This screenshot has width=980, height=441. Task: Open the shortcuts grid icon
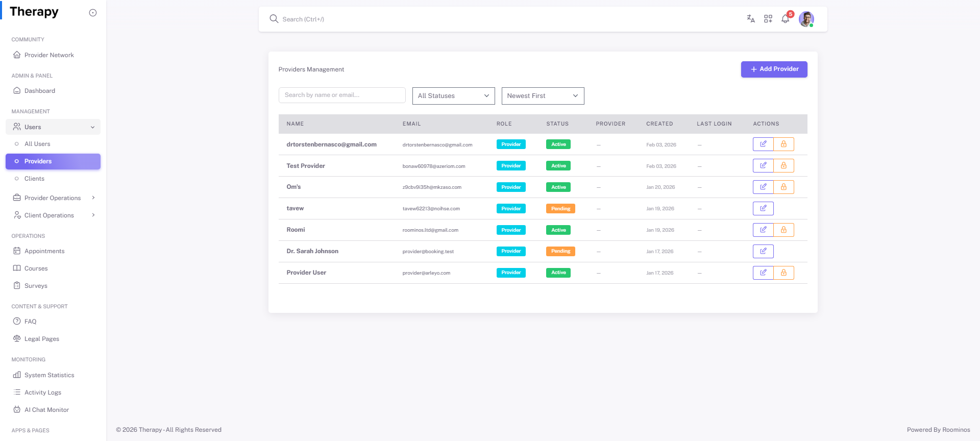(x=768, y=19)
